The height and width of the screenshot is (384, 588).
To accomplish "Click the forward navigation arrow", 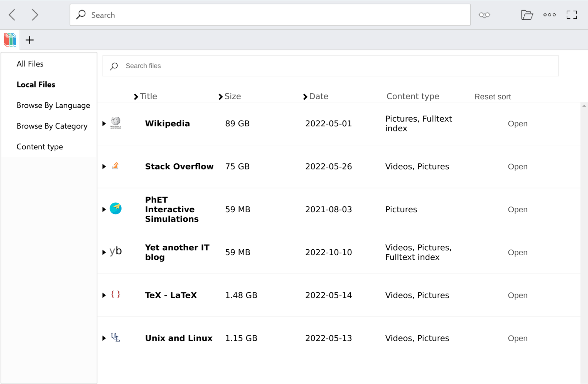I will pos(35,15).
